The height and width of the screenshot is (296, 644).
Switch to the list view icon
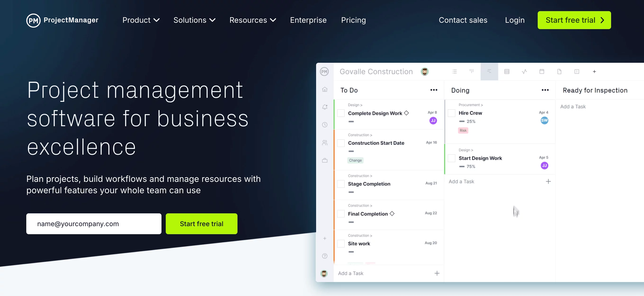tap(454, 72)
